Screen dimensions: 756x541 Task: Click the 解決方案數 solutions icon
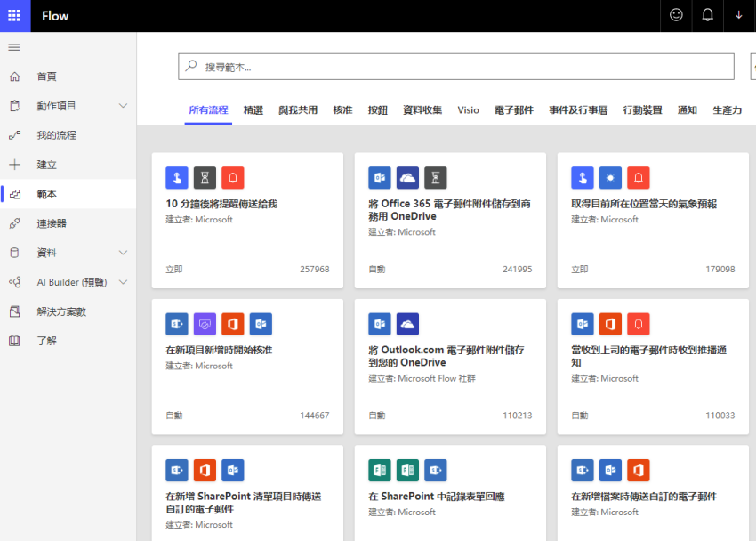pos(15,311)
